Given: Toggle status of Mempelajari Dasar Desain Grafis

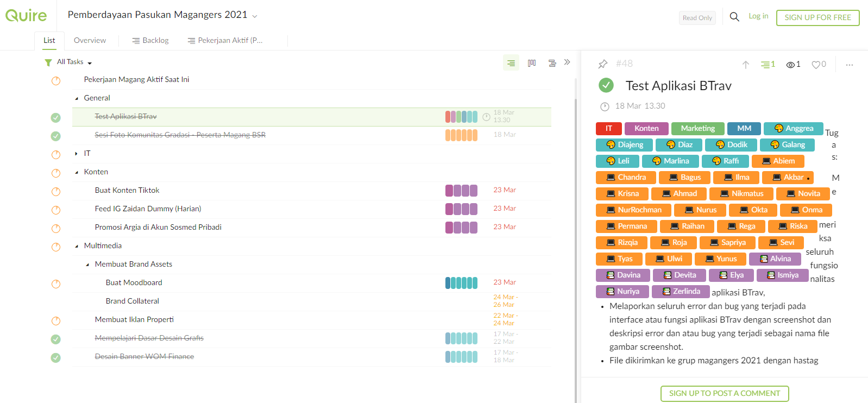Looking at the screenshot, I should pyautogui.click(x=56, y=339).
